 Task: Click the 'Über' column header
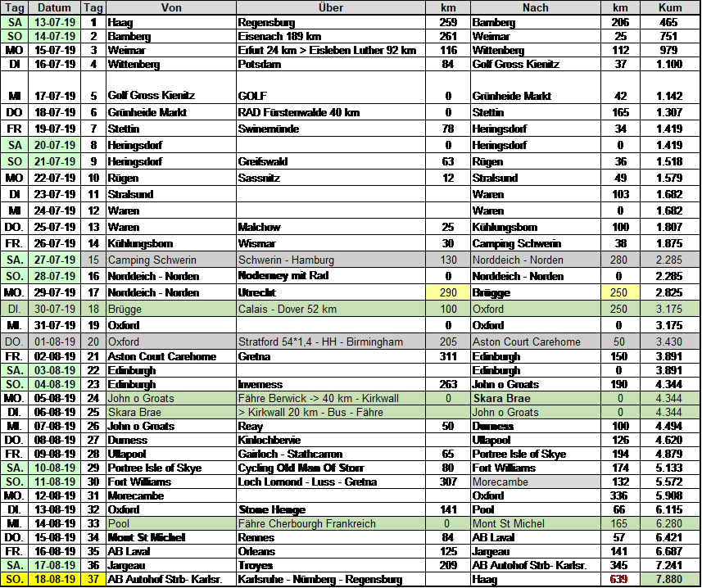[x=330, y=7]
